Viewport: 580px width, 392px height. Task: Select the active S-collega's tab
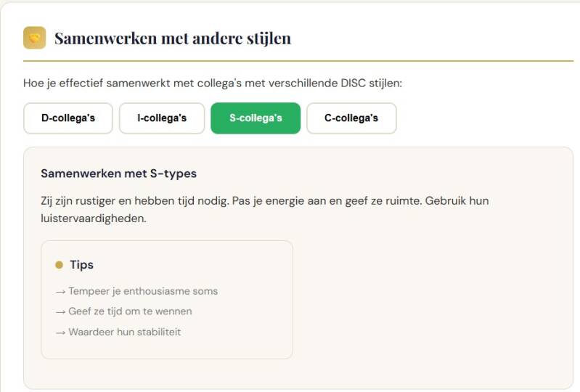[256, 118]
